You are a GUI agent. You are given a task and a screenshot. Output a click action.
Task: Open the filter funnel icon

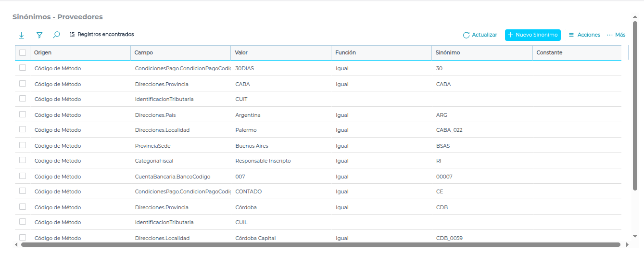(x=39, y=35)
